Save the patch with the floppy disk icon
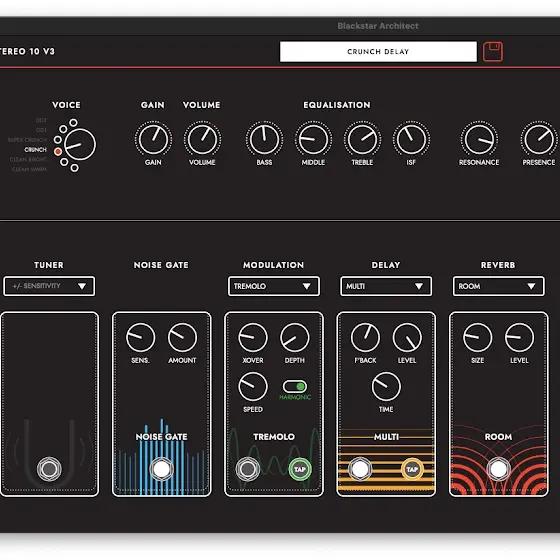Image resolution: width=560 pixels, height=560 pixels. point(492,52)
